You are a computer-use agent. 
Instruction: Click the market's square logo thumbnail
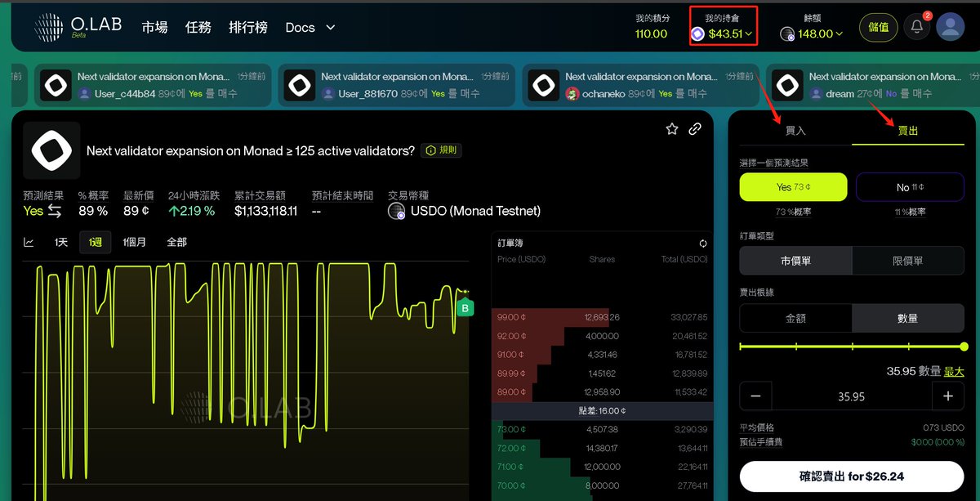[51, 150]
